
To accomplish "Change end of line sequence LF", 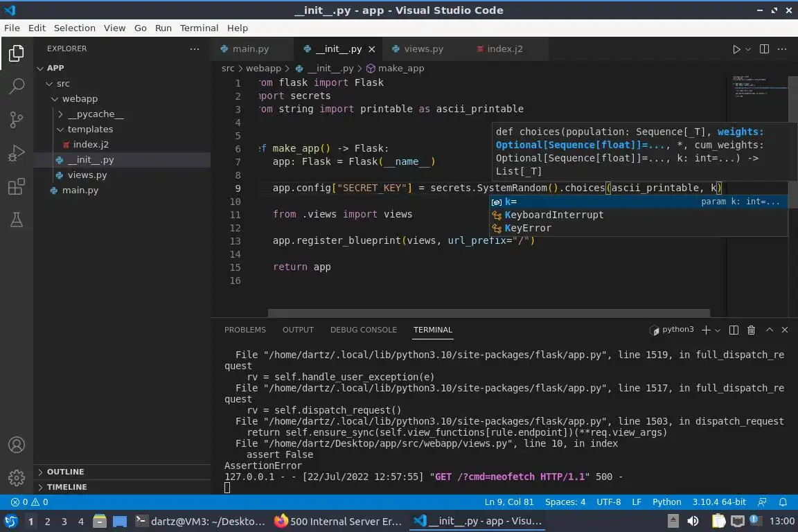I will point(636,502).
